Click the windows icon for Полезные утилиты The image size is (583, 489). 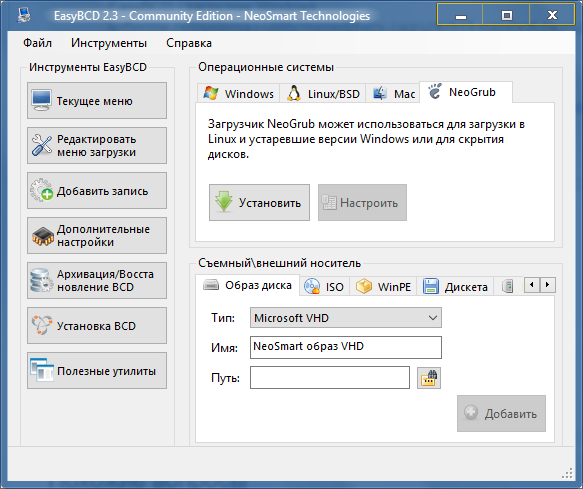click(x=42, y=370)
